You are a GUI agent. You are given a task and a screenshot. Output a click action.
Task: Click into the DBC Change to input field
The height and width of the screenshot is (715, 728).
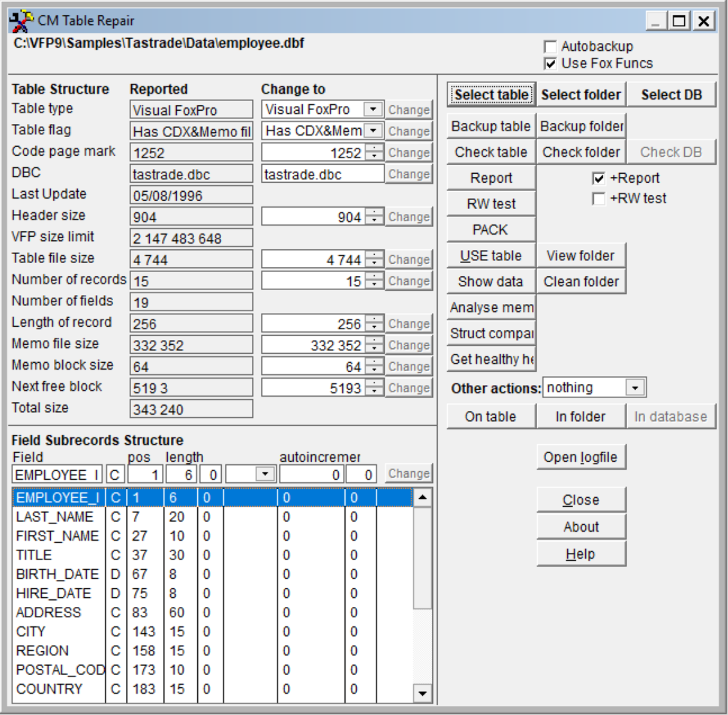[x=323, y=174]
